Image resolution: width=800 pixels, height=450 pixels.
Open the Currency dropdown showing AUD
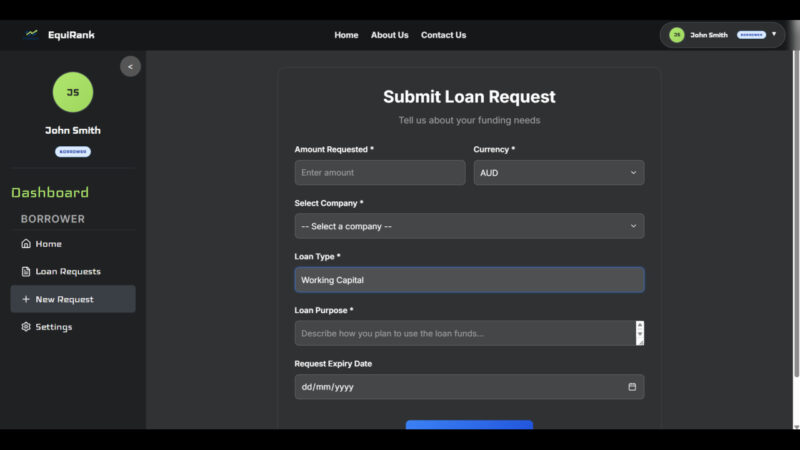[x=558, y=173]
